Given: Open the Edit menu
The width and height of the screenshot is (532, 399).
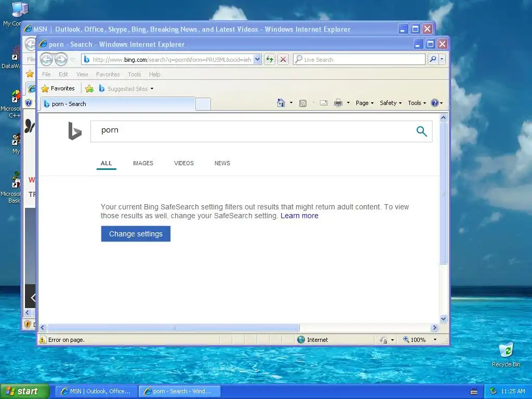Looking at the screenshot, I should point(63,74).
